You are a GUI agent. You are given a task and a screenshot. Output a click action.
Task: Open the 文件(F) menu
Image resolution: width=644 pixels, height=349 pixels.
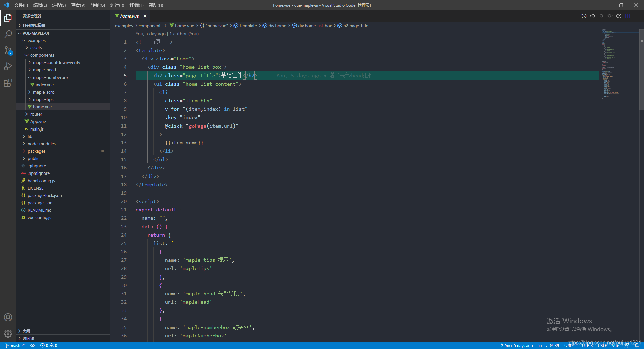(x=21, y=5)
